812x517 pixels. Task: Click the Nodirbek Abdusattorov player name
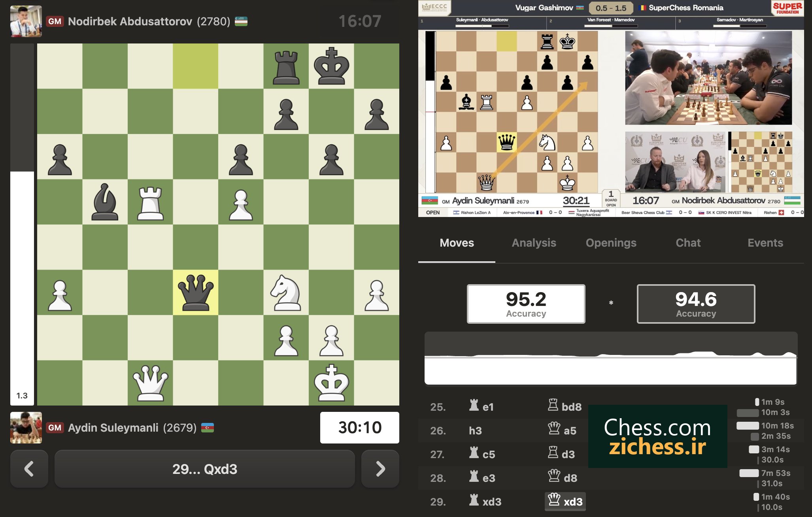point(130,21)
